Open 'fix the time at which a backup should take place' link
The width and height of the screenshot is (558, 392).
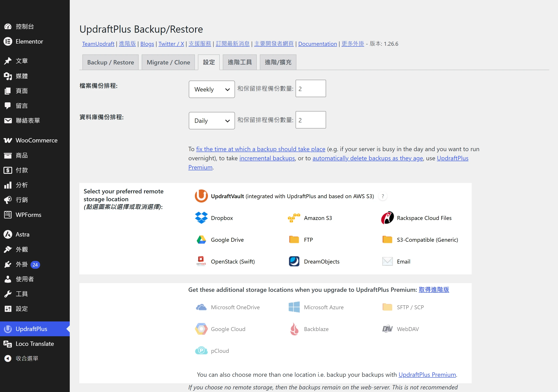[x=260, y=149]
